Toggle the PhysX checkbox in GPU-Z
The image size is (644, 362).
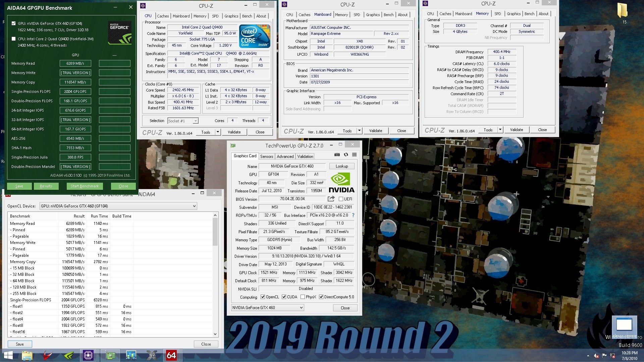(x=303, y=297)
